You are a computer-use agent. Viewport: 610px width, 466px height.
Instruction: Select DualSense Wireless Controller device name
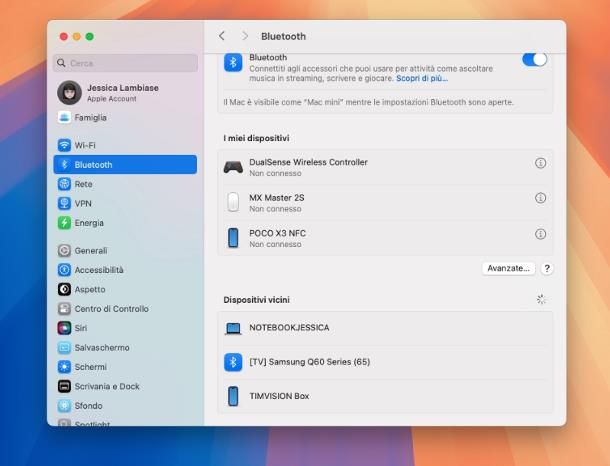(308, 162)
